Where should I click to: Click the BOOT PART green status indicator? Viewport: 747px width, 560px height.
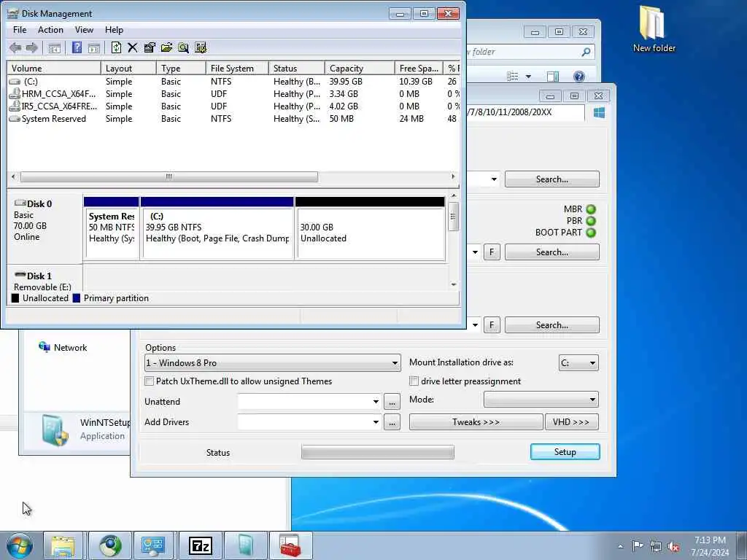pyautogui.click(x=591, y=233)
